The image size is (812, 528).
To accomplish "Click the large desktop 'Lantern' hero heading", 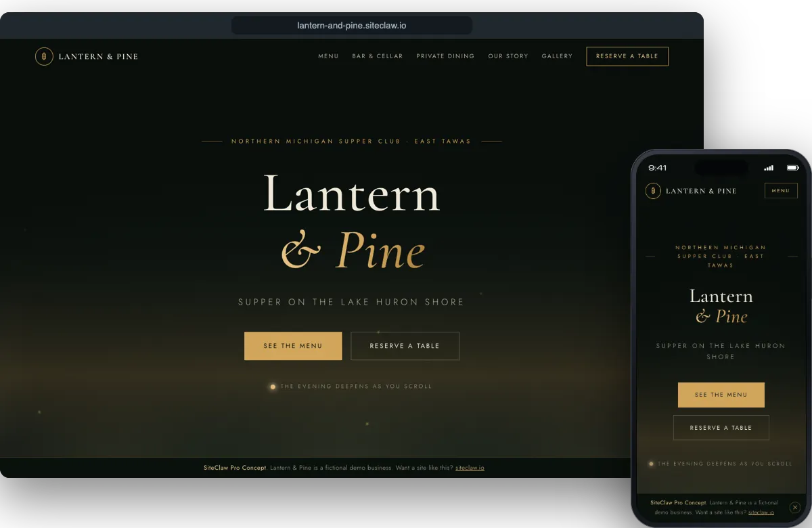I will (352, 193).
